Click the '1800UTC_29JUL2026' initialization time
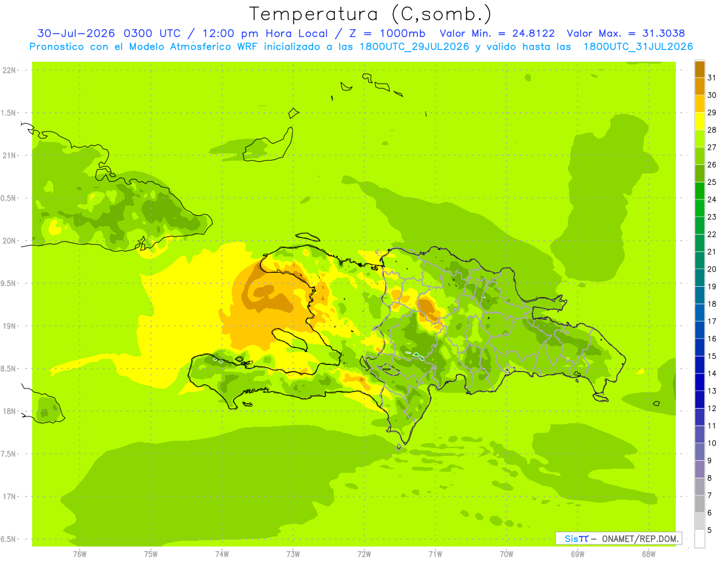 pos(414,47)
